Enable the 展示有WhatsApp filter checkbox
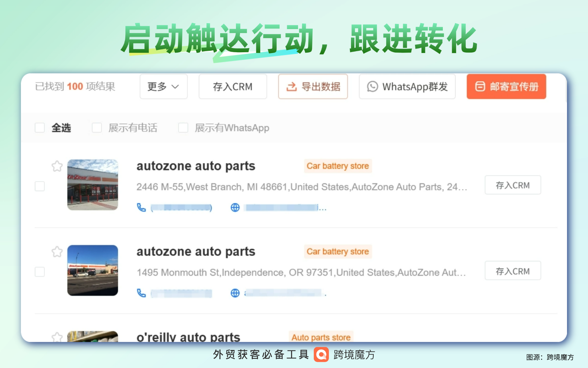This screenshot has height=368, width=588. 183,128
